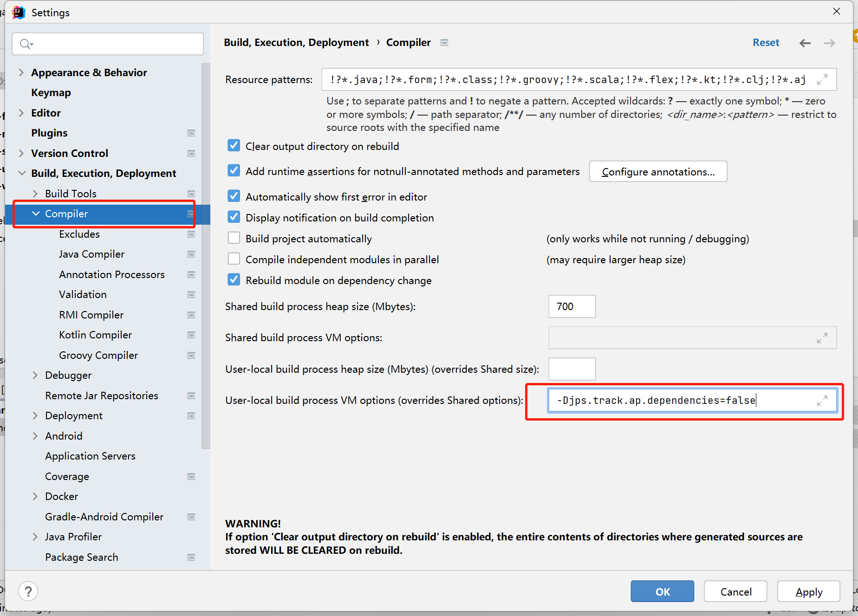This screenshot has height=616, width=858.
Task: Click project-level icon beside Version Control
Action: (191, 154)
